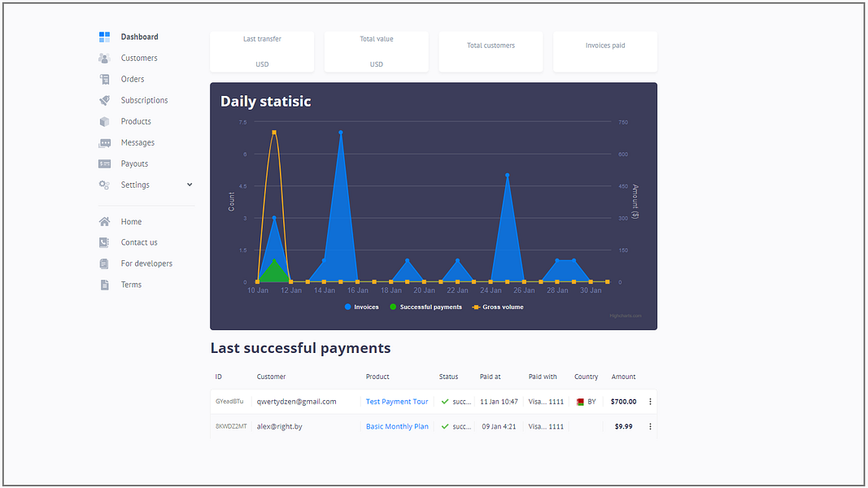Screen dimensions: 868x488
Task: Click the BY country flag swatch
Action: coord(578,401)
